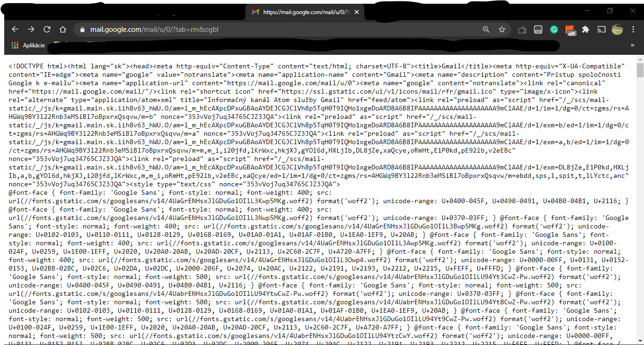Image resolution: width=644 pixels, height=345 pixels.
Task: Go back to the previous page
Action: [15, 29]
